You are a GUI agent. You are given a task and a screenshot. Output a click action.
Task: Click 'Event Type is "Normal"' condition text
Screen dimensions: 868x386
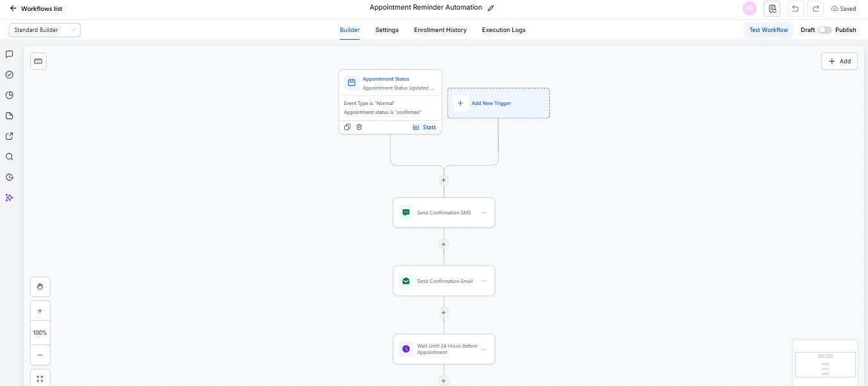[369, 103]
